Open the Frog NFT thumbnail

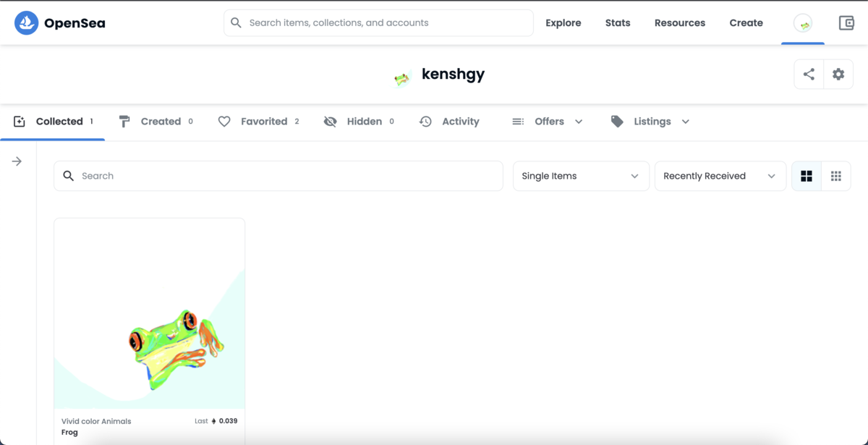[x=150, y=314]
